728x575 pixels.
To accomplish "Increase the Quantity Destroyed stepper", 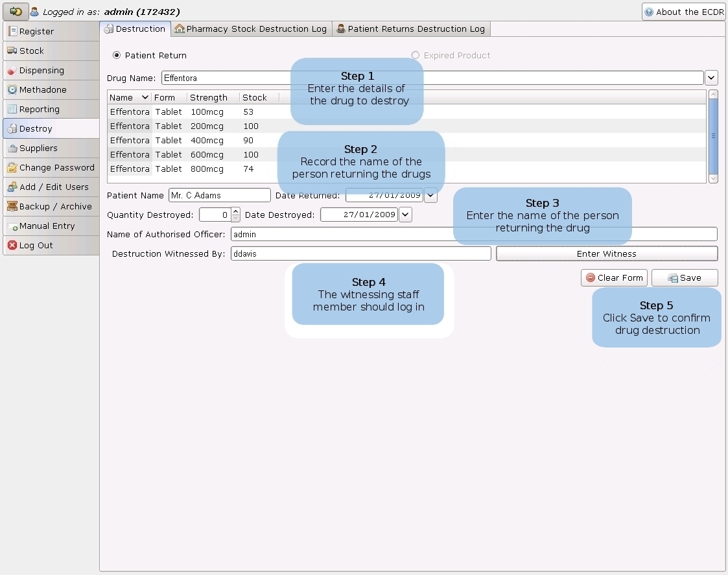I will tap(235, 211).
